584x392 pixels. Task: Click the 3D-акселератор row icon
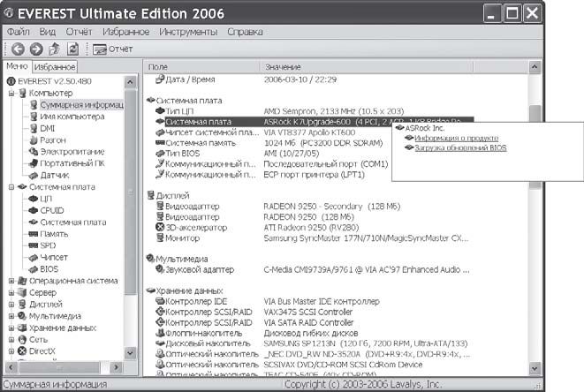tap(160, 227)
